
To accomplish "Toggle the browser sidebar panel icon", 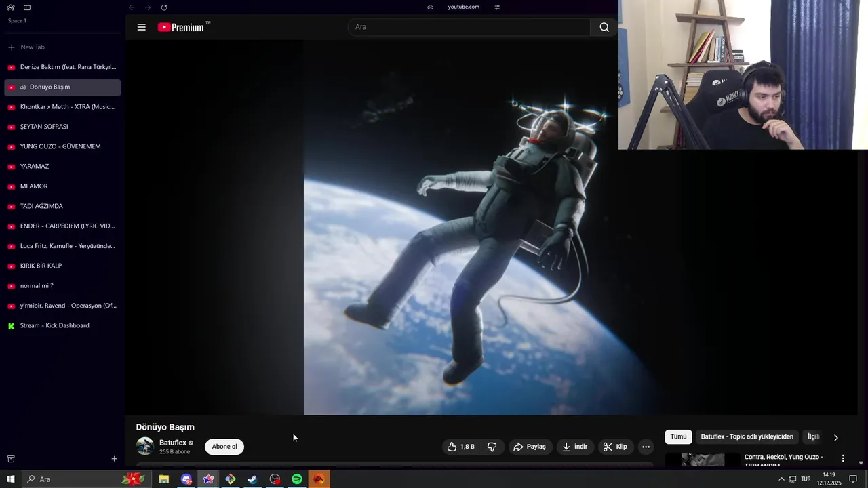I will click(27, 7).
